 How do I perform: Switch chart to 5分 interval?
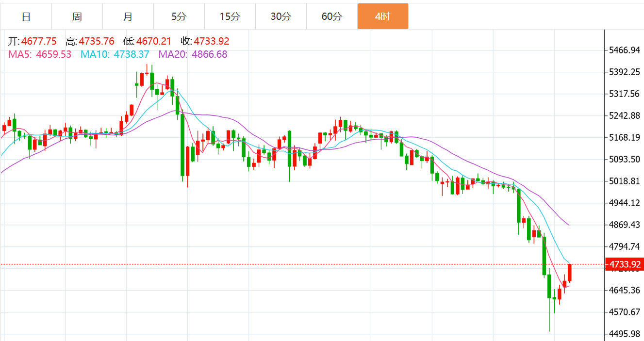pos(179,16)
